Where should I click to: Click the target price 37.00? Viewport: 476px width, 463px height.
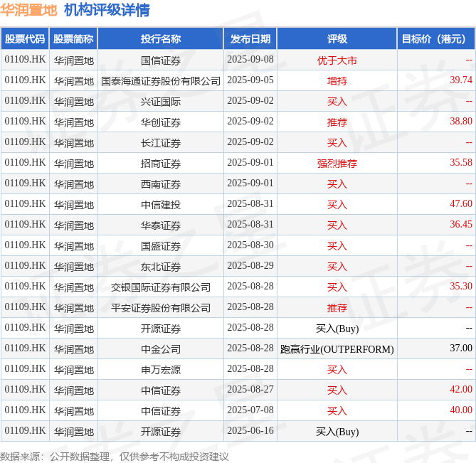coord(461,348)
